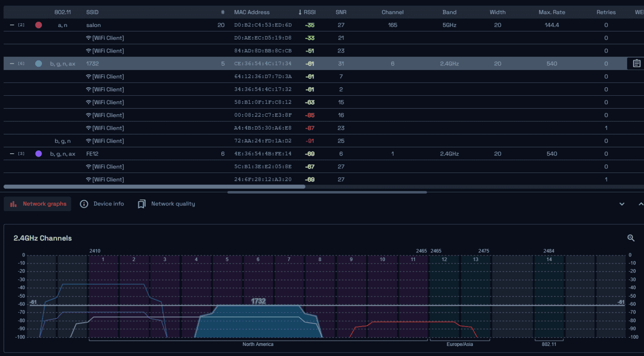This screenshot has width=644, height=356.
Task: Click the bookmark icon beside Network quality
Action: click(x=142, y=204)
